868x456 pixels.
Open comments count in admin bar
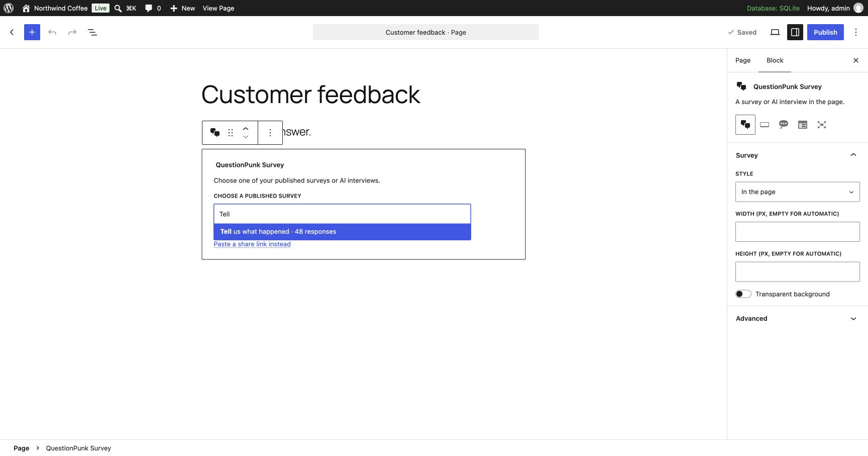(153, 8)
